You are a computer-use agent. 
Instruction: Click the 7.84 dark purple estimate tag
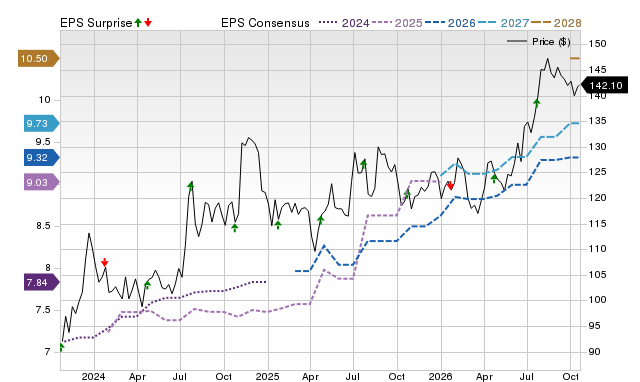(x=42, y=282)
